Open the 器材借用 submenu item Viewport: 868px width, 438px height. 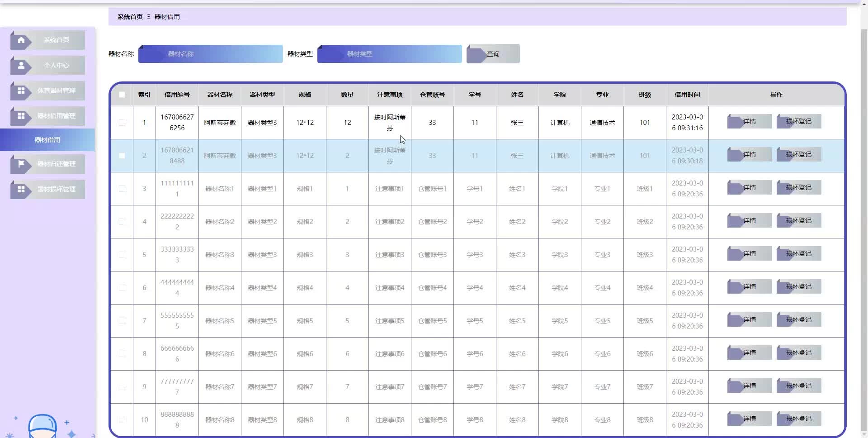pyautogui.click(x=47, y=140)
